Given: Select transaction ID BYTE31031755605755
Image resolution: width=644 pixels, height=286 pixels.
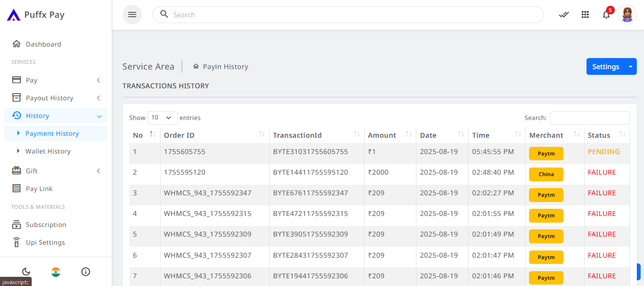Looking at the screenshot, I should 310,152.
